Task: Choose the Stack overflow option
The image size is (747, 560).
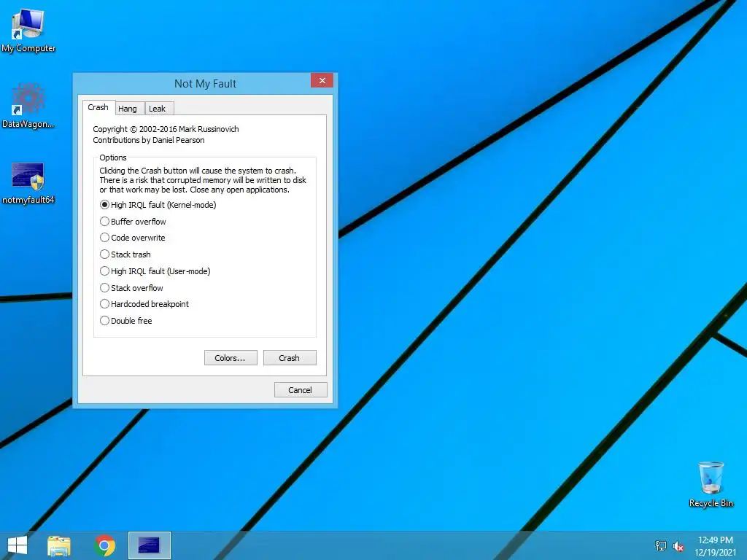Action: (x=131, y=287)
